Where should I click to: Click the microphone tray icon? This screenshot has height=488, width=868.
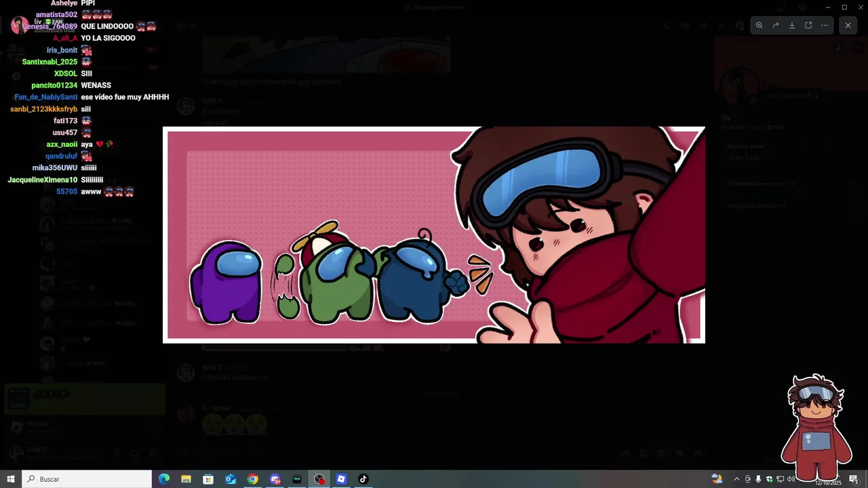click(x=758, y=479)
